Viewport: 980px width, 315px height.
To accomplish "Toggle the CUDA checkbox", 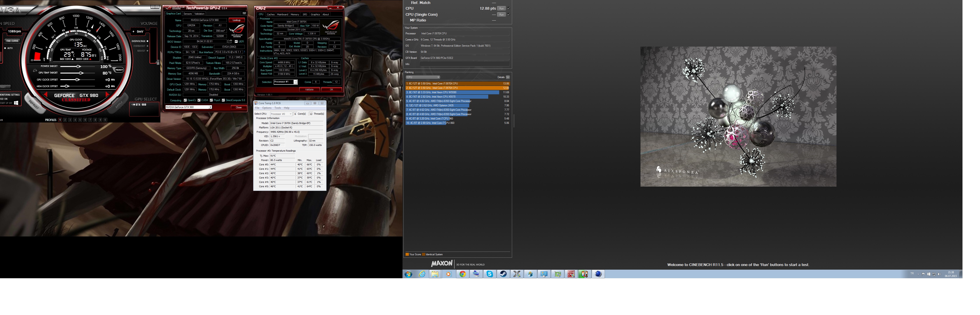I will click(x=199, y=100).
